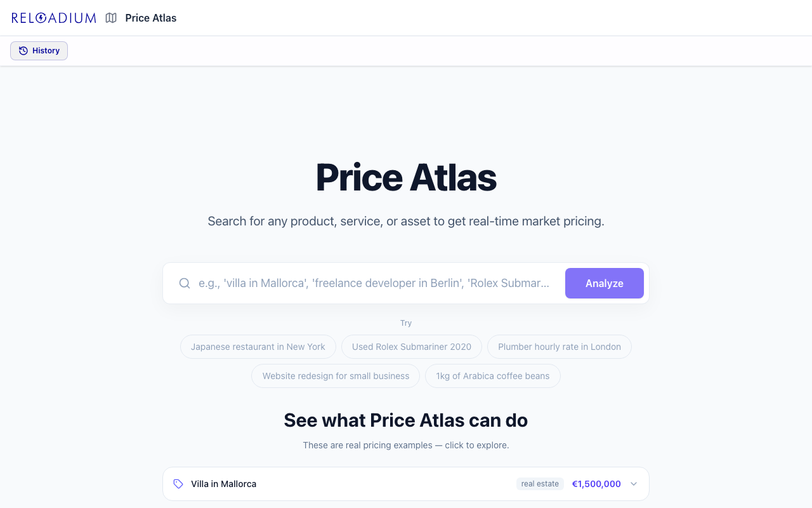
Task: Click the map icon beside Price Atlas
Action: point(111,18)
